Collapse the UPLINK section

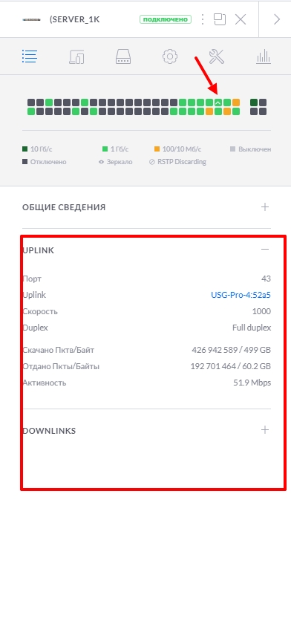point(265,250)
